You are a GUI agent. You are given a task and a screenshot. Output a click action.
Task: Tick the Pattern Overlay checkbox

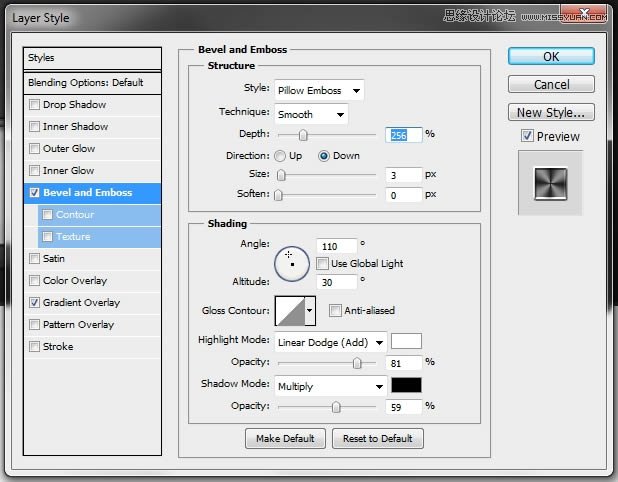click(35, 325)
